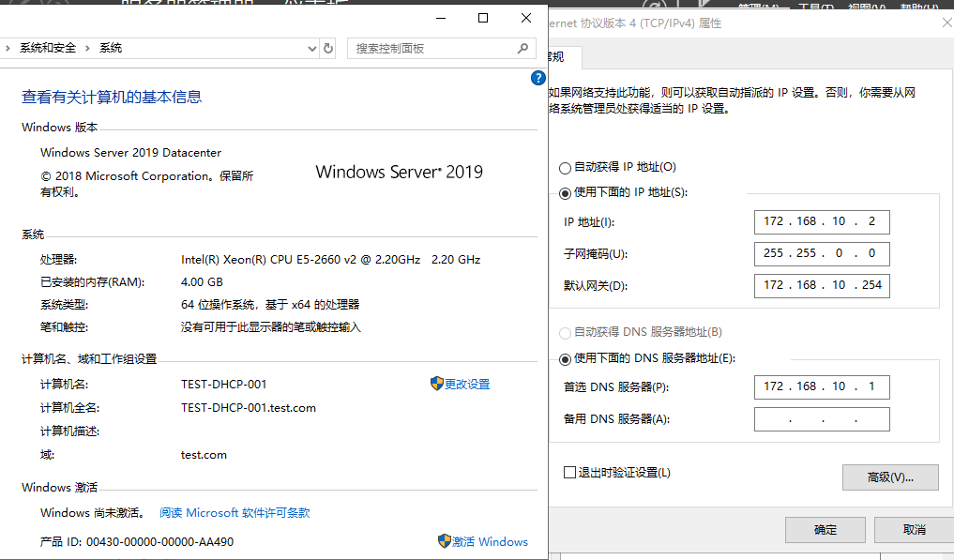Click the IP 地址(I) address field

pos(822,222)
